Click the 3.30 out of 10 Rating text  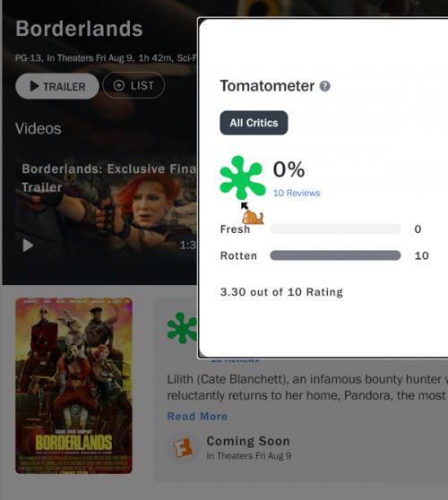click(x=281, y=292)
